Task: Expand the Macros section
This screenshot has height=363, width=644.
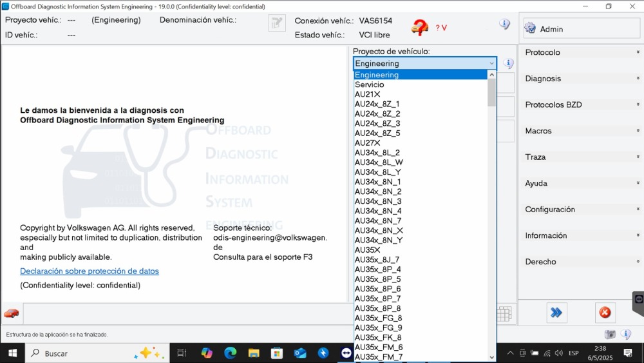Action: tap(581, 131)
